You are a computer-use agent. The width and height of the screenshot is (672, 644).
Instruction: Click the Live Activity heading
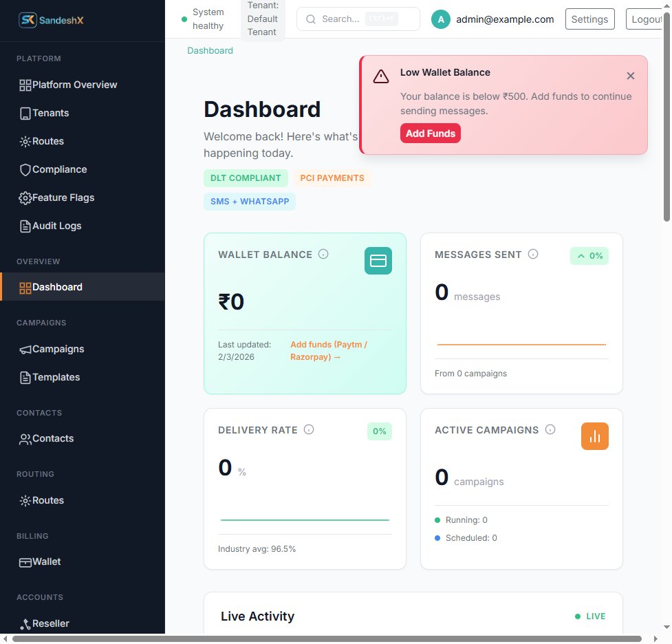tap(257, 616)
